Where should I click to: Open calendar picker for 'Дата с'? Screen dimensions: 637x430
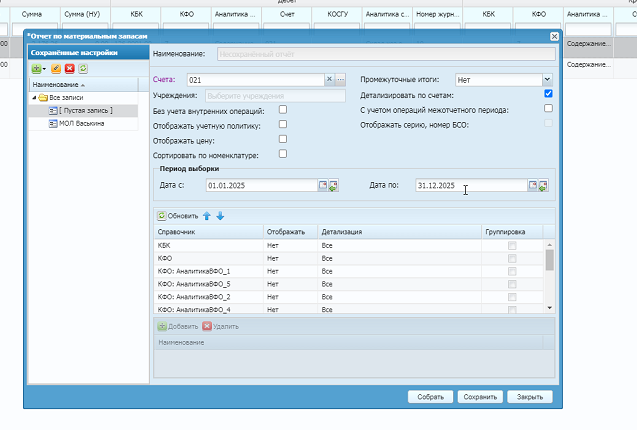click(323, 186)
